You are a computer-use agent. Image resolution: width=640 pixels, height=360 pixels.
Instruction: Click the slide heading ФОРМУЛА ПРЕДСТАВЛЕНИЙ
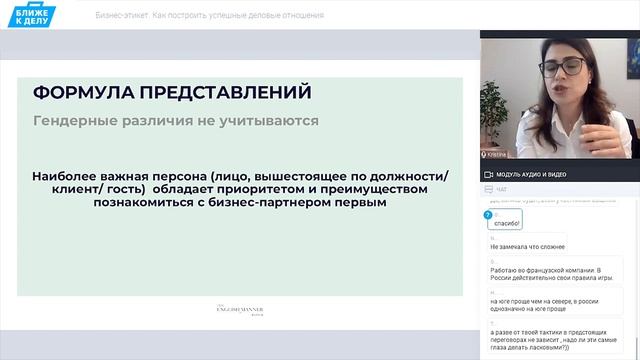172,92
